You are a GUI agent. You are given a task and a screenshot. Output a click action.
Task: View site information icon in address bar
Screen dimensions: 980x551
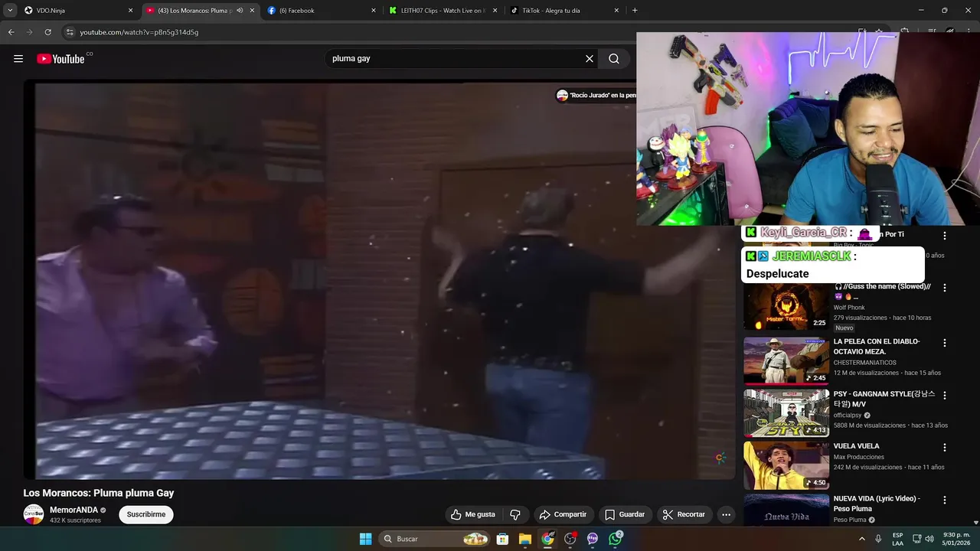pos(70,32)
